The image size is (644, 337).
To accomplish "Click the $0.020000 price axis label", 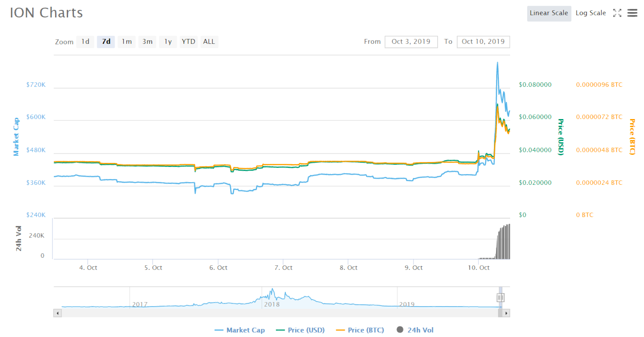I will [535, 183].
